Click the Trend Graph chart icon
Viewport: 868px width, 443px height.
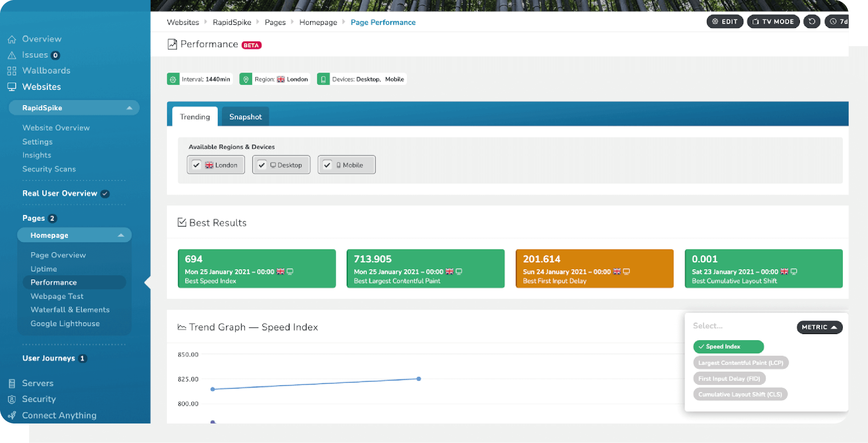point(182,327)
